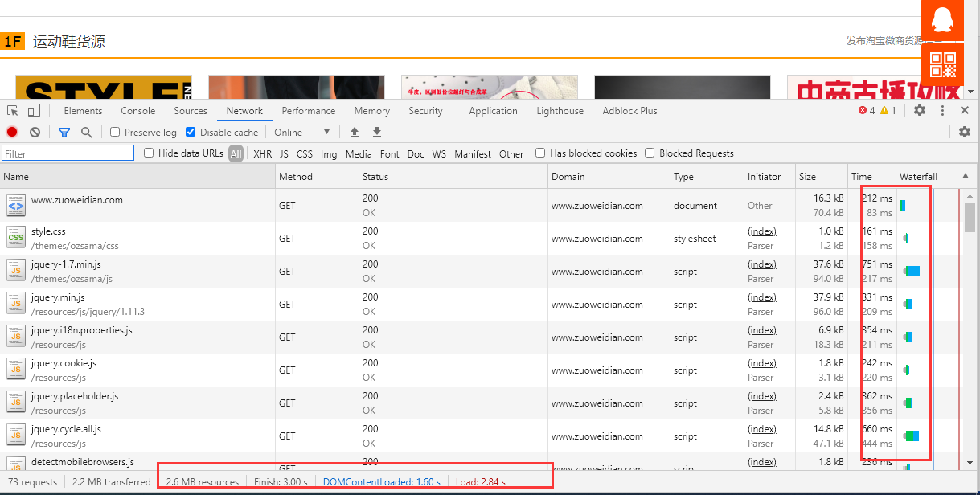Viewport: 980px width, 495px height.
Task: Check the Hide data URLs checkbox
Action: point(149,153)
